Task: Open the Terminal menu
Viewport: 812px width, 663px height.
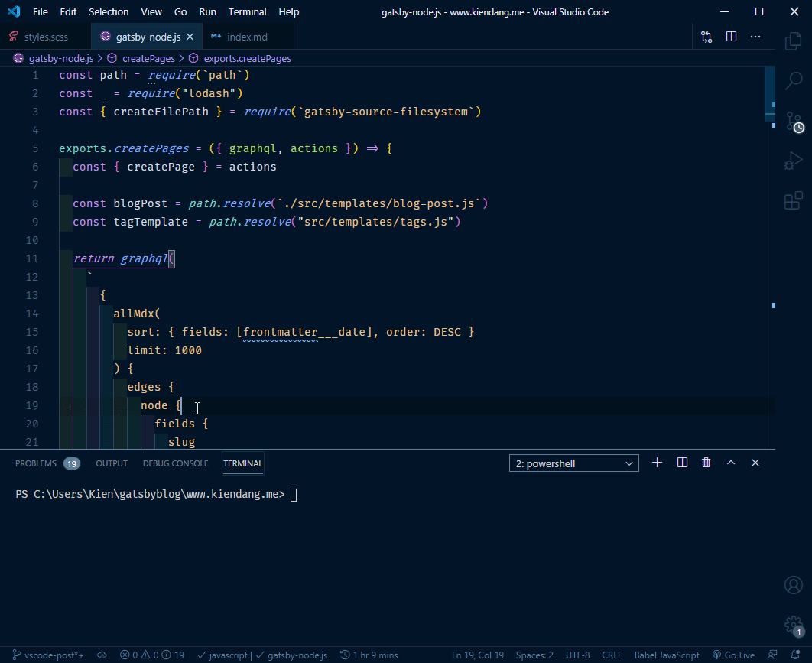Action: (x=248, y=12)
